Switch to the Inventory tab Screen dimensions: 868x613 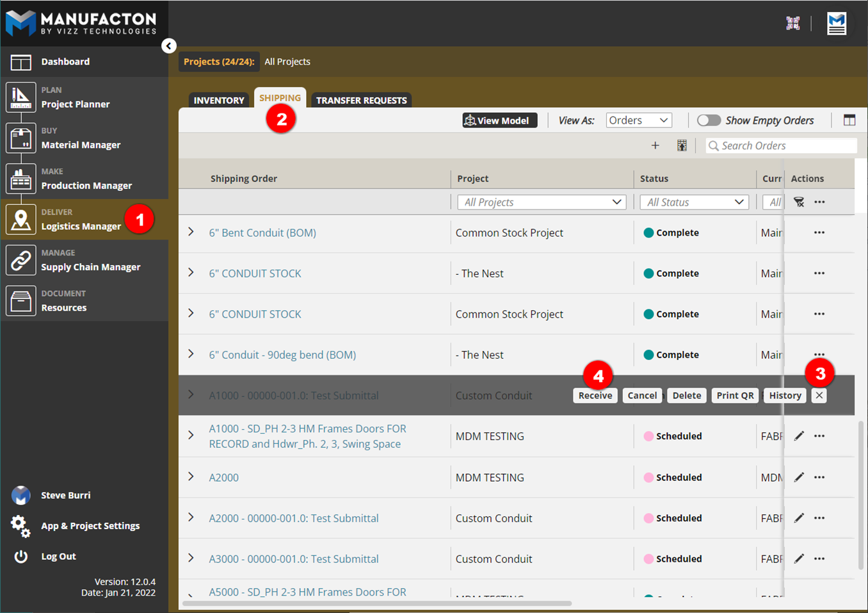click(x=219, y=100)
